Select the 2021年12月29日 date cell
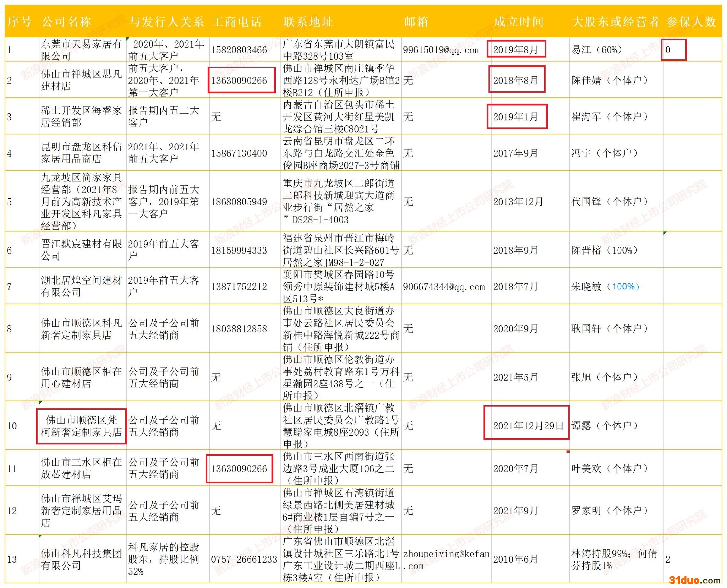Screen dimensions: 727x588 [x=528, y=426]
